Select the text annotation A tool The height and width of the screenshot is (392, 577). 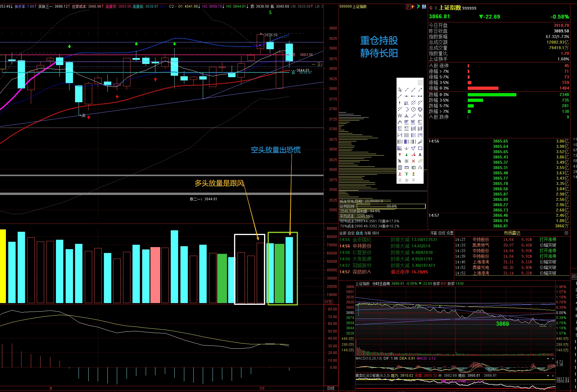pyautogui.click(x=420, y=155)
